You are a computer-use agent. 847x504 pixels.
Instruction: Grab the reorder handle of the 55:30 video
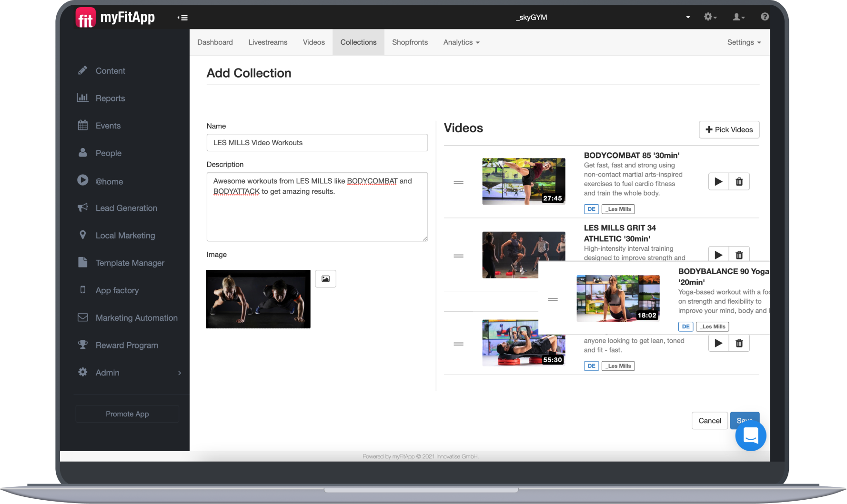coord(459,344)
